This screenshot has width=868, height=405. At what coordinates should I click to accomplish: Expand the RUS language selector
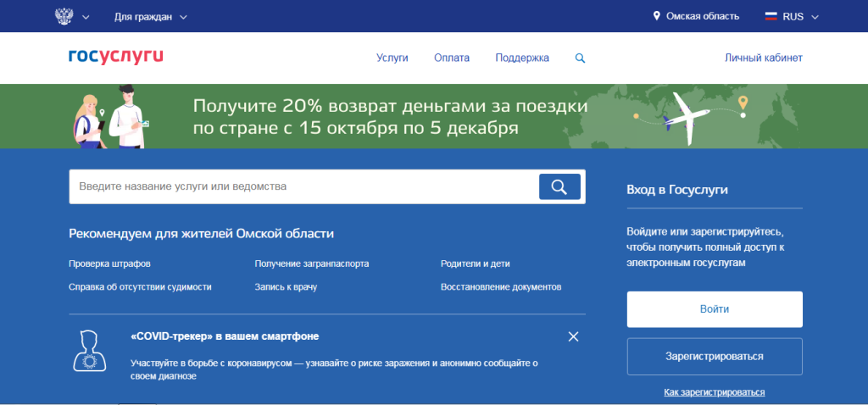(815, 17)
